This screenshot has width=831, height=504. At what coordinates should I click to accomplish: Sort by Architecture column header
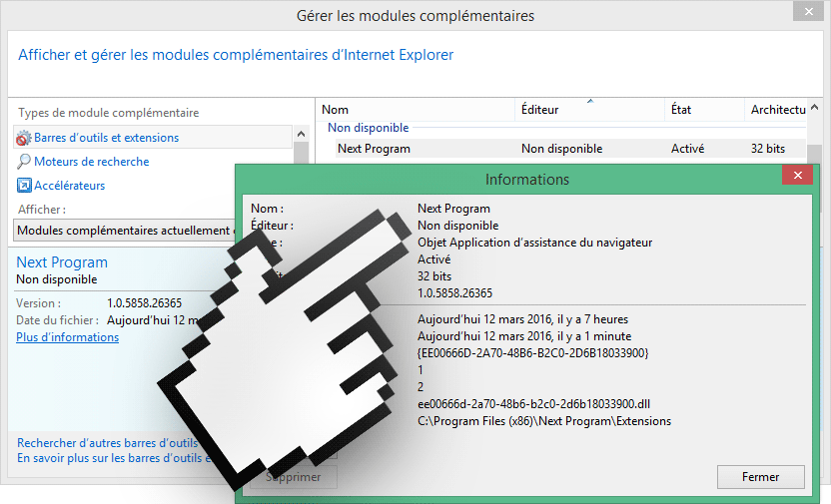click(x=775, y=110)
